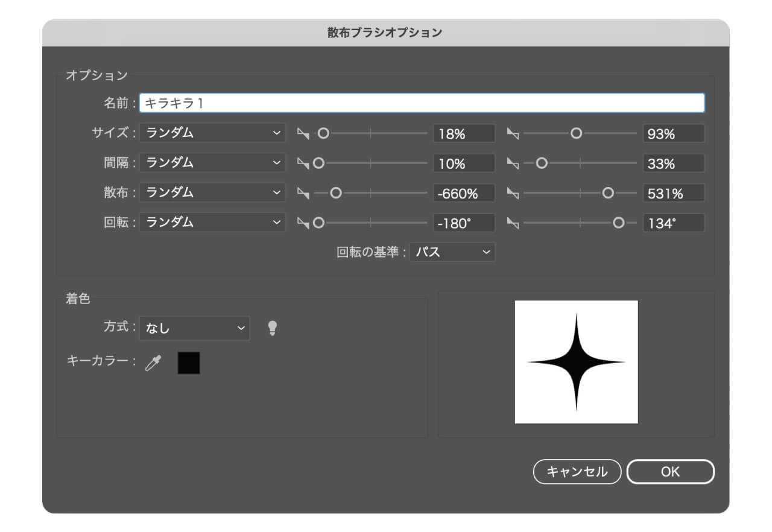Click the colorization tips lightbulb icon
This screenshot has width=772, height=532.
click(273, 328)
